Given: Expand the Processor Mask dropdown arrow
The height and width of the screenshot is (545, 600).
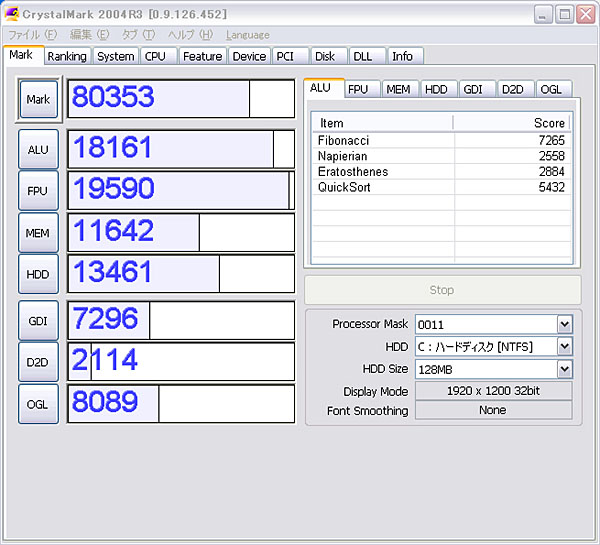Looking at the screenshot, I should point(565,325).
